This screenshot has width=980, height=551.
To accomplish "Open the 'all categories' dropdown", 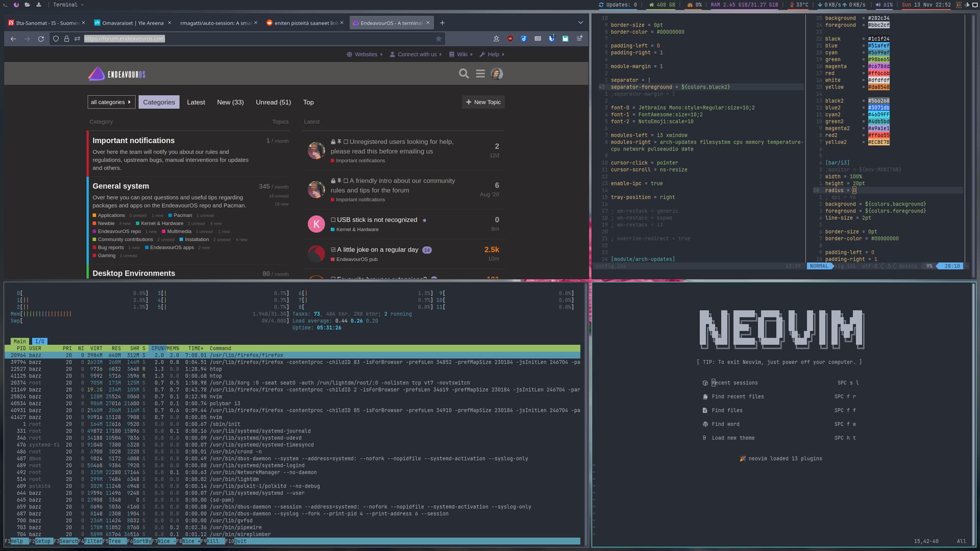I will point(111,102).
